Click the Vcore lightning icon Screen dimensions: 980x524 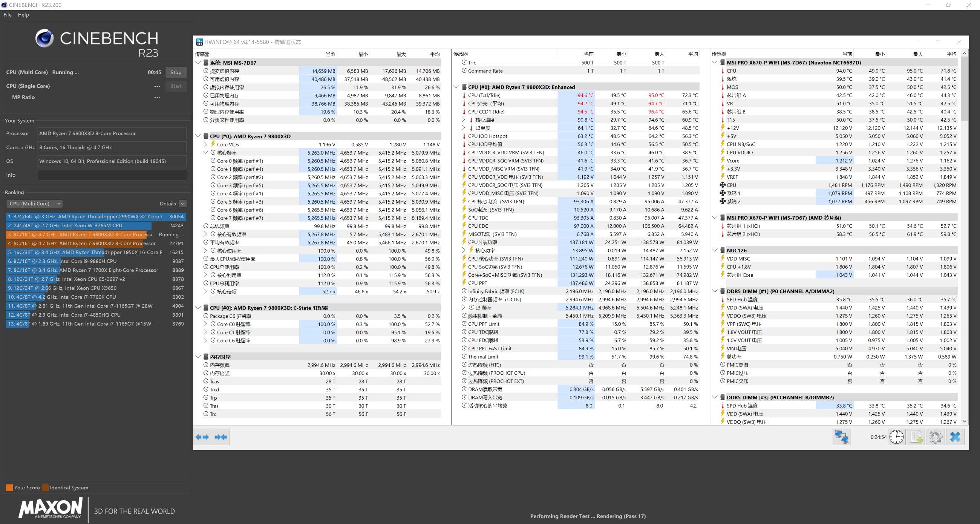click(x=723, y=161)
